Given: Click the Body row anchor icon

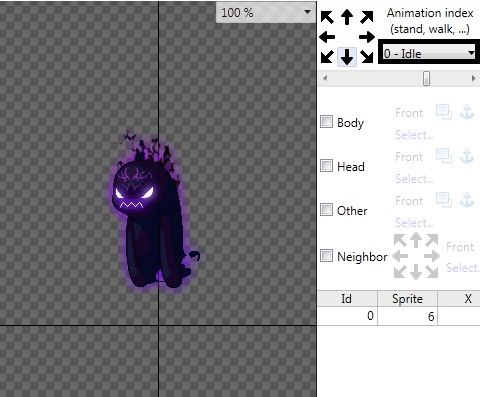Looking at the screenshot, I should coord(467,112).
